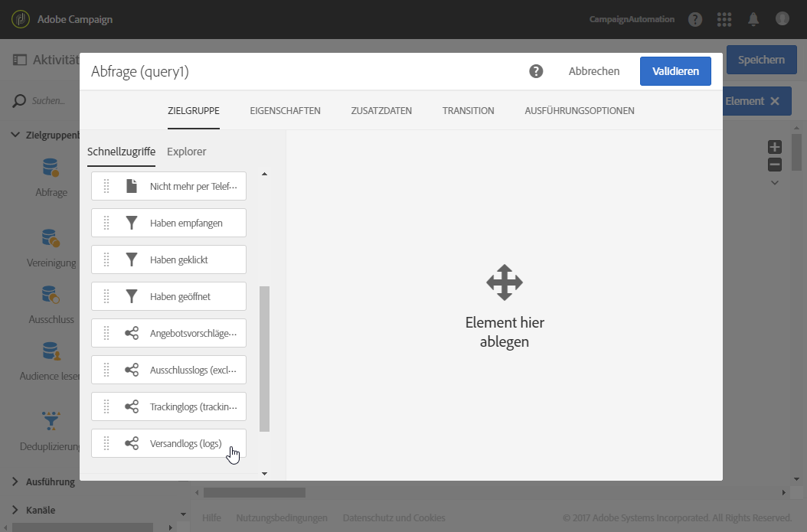Viewport: 807px width, 532px height.
Task: Click the help icon in Abfrage dialog
Action: pos(536,71)
